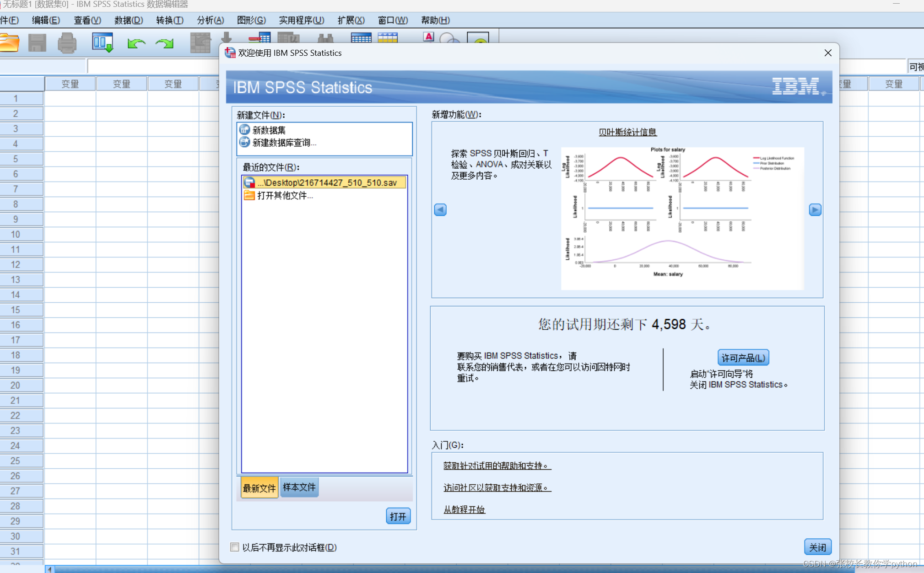Click the Find binoculars toolbar icon

click(325, 38)
